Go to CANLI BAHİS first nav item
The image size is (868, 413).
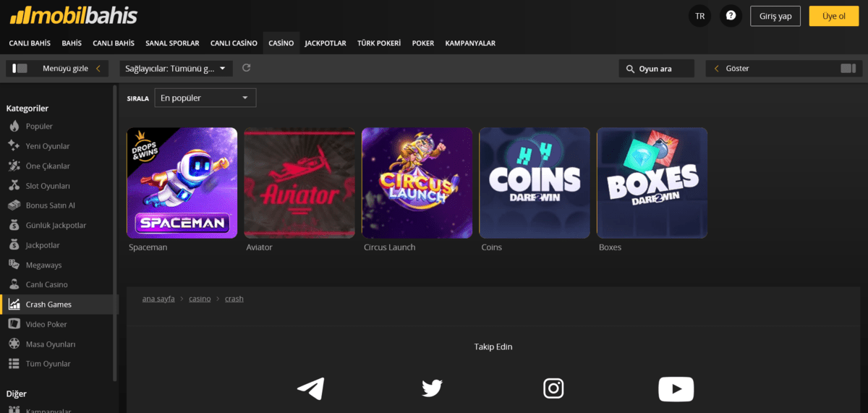coord(30,43)
